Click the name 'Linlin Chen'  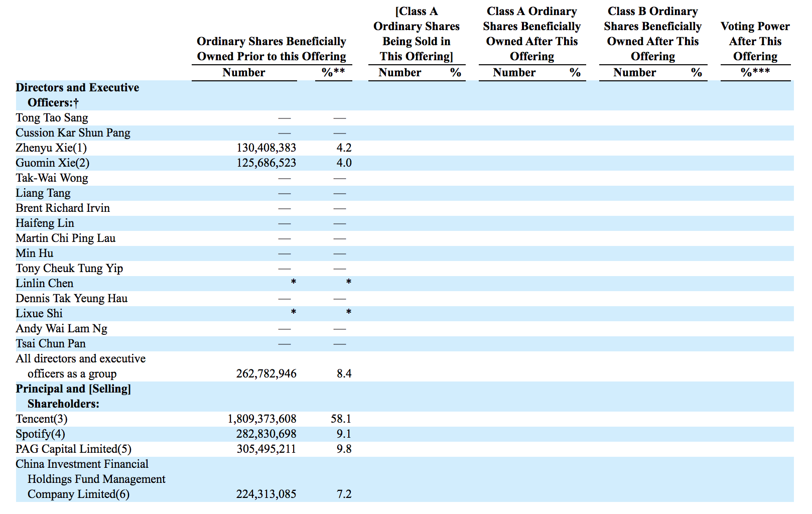pos(45,284)
